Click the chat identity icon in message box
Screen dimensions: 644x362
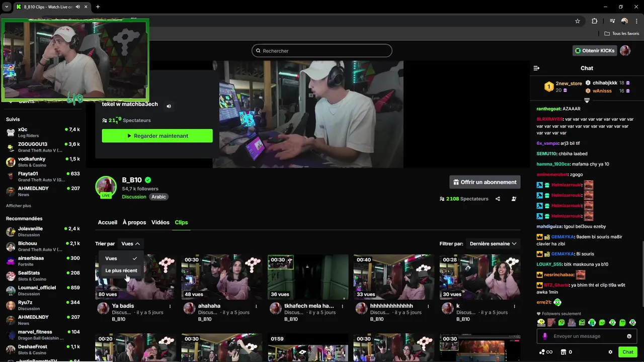coord(545,336)
